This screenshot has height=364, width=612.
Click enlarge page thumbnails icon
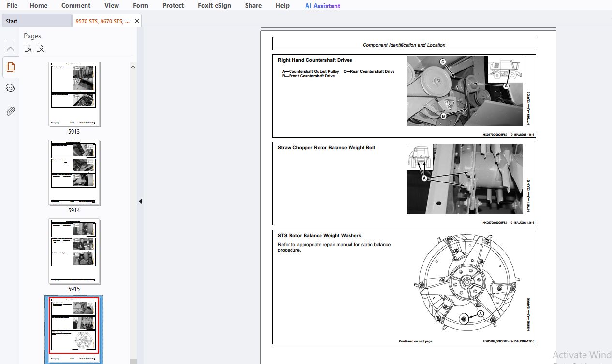28,48
